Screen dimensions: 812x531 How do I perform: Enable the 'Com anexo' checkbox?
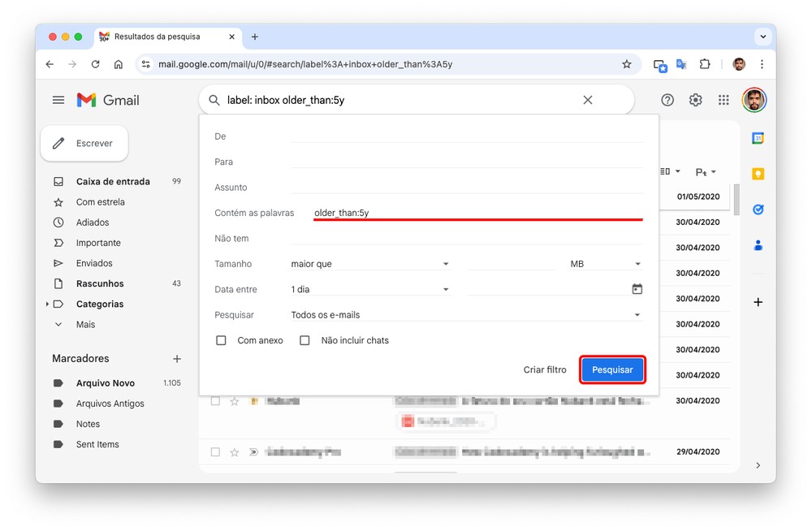click(221, 340)
